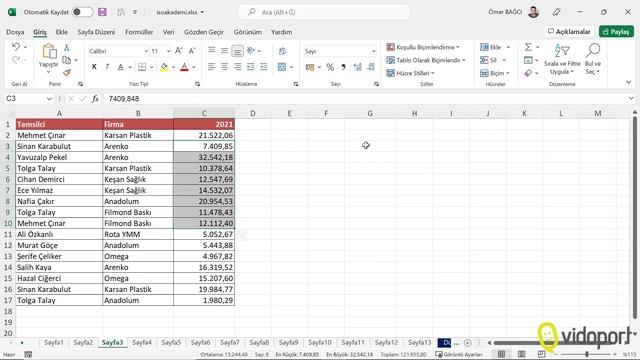
Task: Open the font size dropdown
Action: pos(168,51)
